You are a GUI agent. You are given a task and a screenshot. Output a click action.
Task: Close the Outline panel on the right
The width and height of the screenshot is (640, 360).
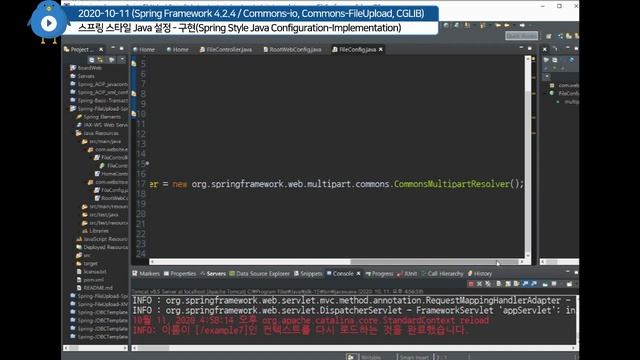(x=544, y=49)
